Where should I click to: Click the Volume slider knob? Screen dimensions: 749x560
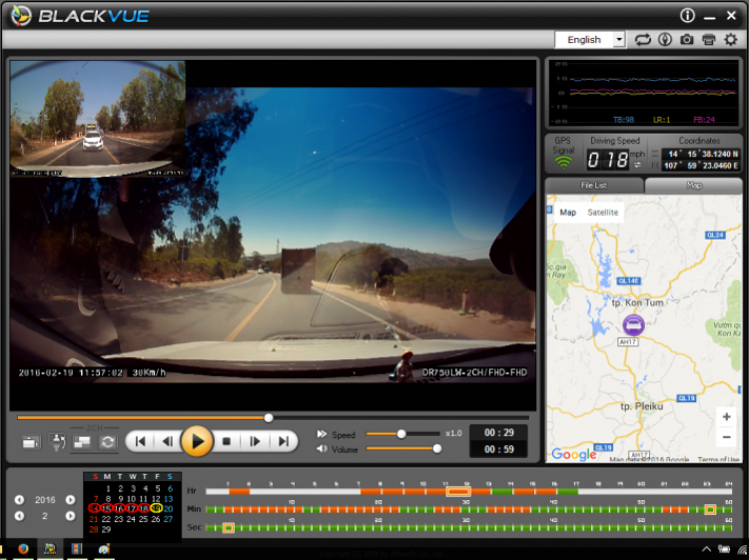[436, 449]
